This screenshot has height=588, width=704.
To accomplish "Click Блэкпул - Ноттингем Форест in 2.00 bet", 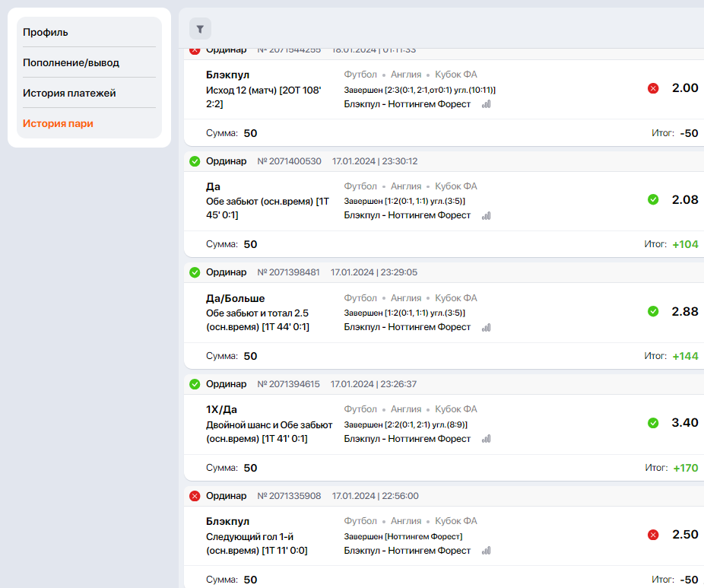I will coord(407,104).
